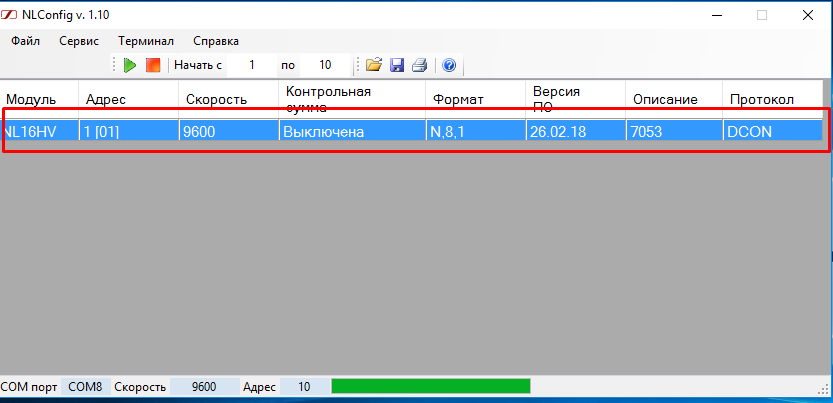Click COM8 in the status bar
This screenshot has height=403, width=833.
point(86,387)
